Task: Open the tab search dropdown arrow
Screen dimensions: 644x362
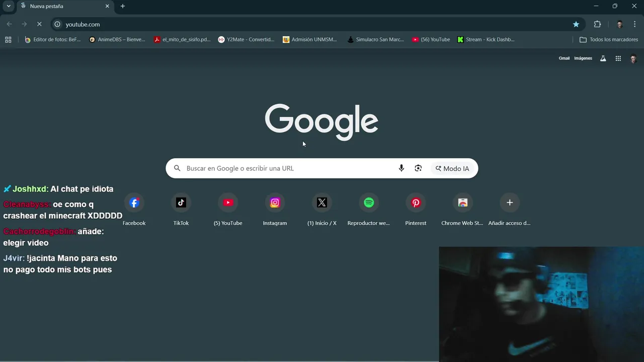Action: coord(9,6)
